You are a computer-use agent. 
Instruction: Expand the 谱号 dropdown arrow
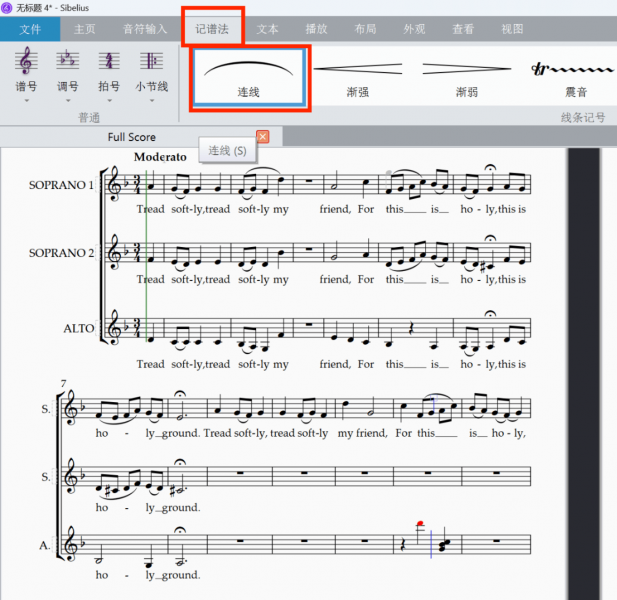point(26,101)
